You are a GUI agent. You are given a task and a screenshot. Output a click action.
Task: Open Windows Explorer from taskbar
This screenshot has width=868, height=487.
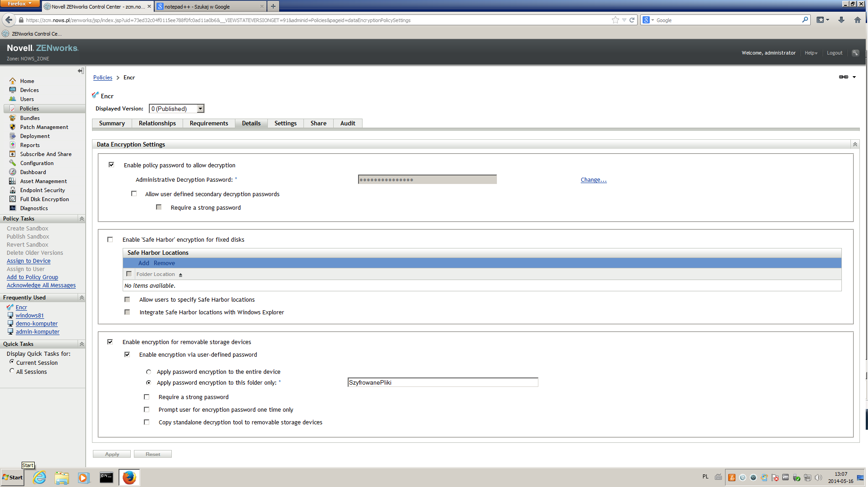coord(62,478)
